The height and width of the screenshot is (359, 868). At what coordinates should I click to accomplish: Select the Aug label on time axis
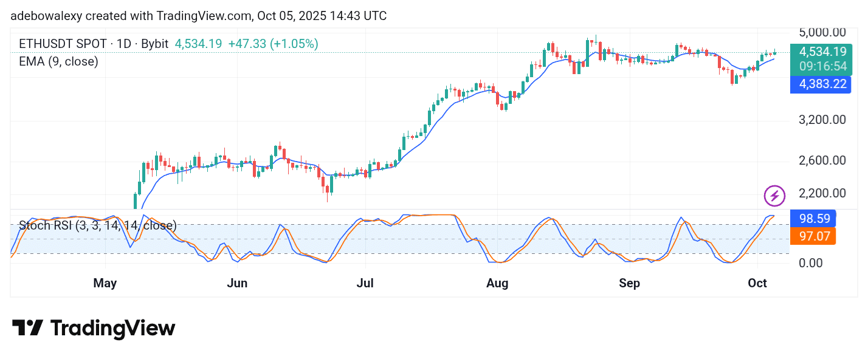498,283
